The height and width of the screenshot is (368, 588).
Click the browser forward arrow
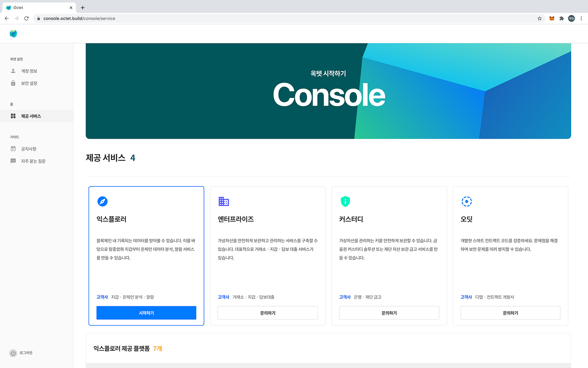[x=16, y=19]
